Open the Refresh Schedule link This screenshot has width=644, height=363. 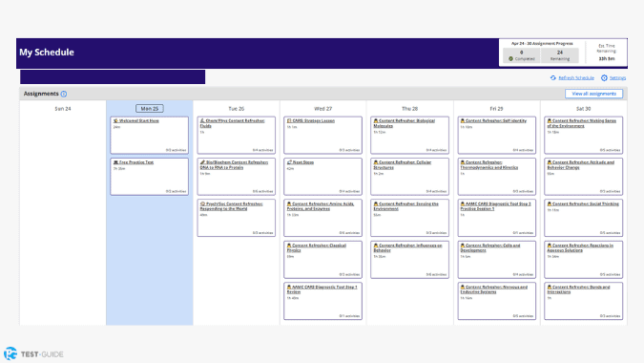[x=576, y=77]
